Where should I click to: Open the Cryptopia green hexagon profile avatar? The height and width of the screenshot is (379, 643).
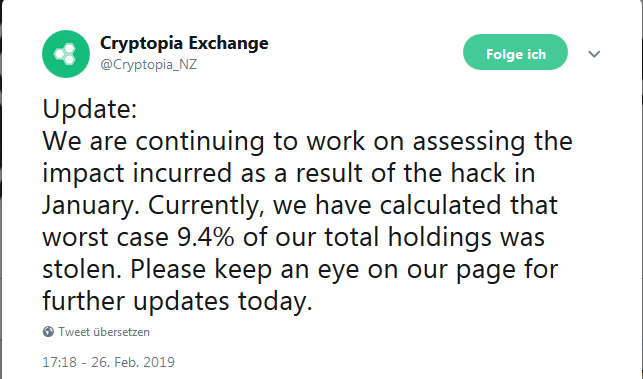[x=66, y=54]
